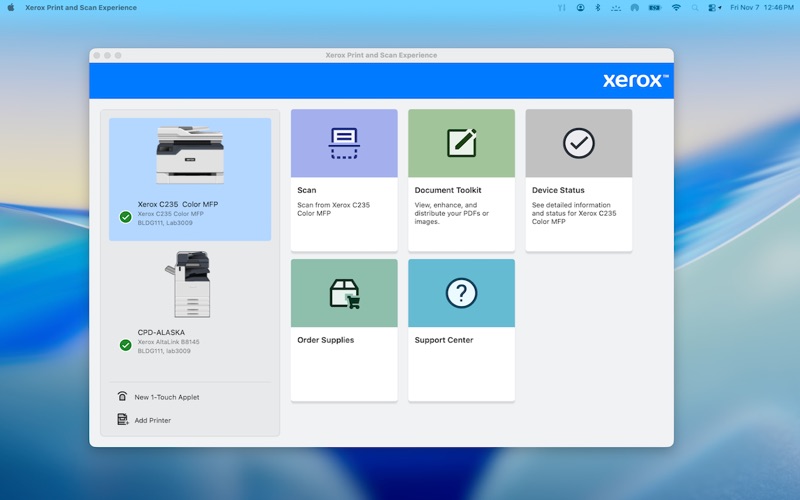Click the user account icon in the menu bar
The image size is (800, 500).
coord(580,8)
